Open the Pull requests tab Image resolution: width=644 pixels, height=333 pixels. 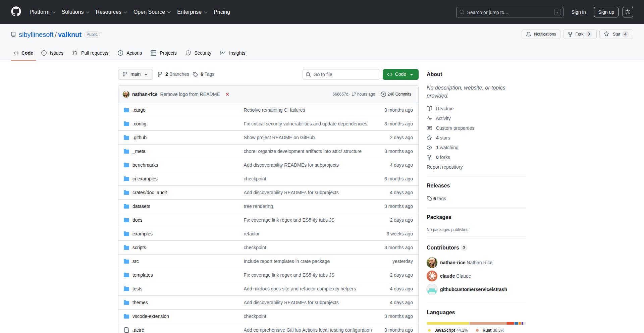90,53
